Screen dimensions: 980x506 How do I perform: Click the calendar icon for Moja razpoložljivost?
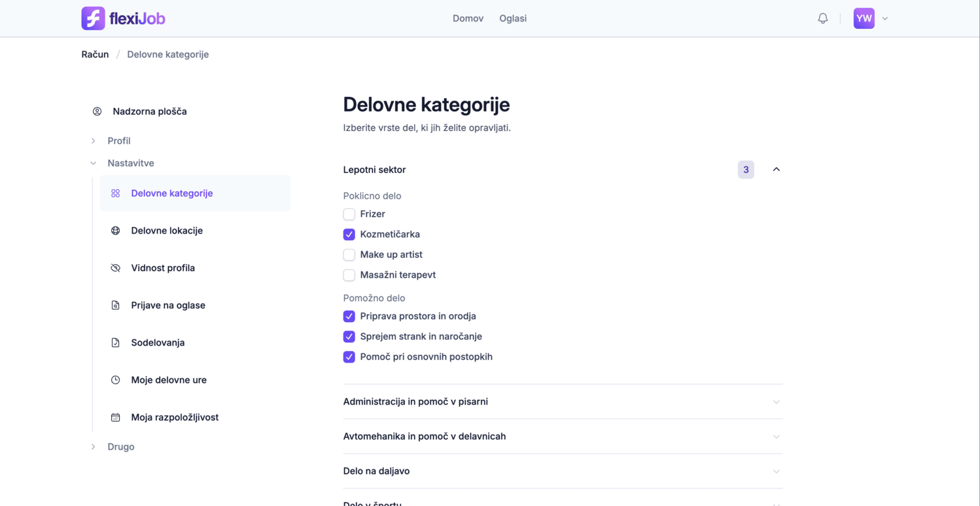(115, 417)
